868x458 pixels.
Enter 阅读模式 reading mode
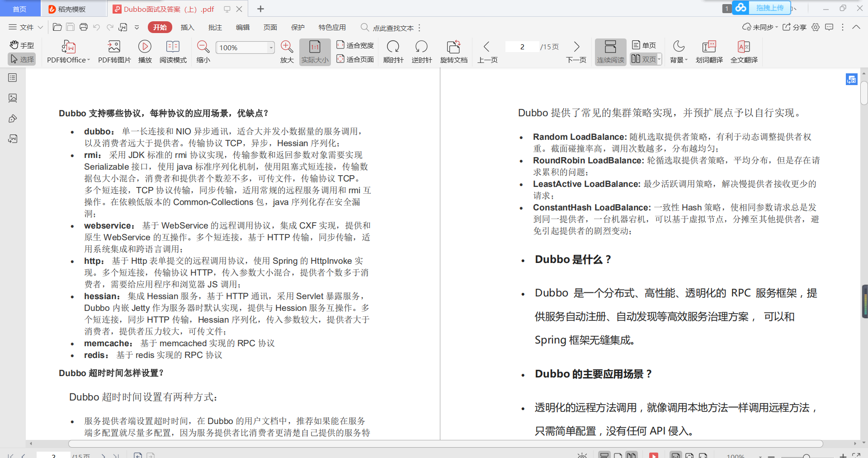[x=173, y=52]
